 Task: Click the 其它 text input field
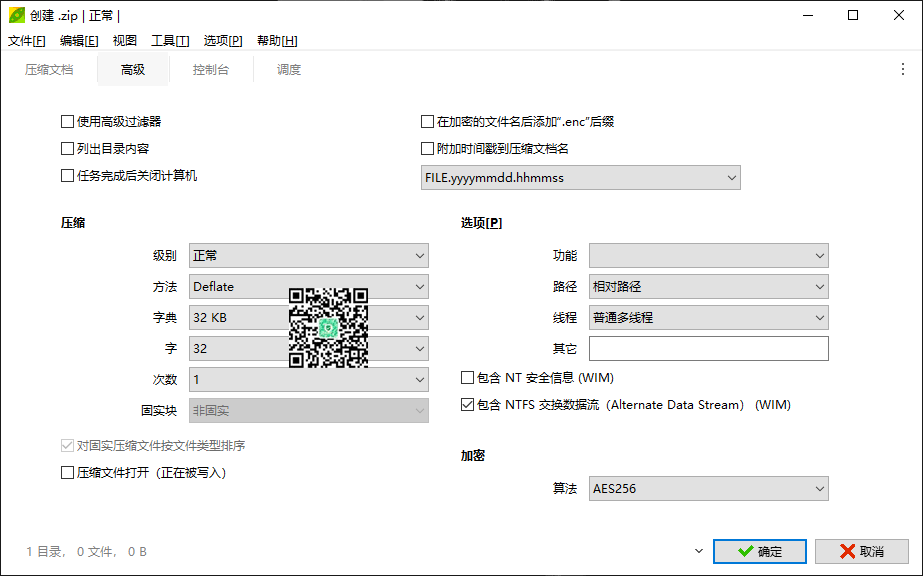[708, 349]
